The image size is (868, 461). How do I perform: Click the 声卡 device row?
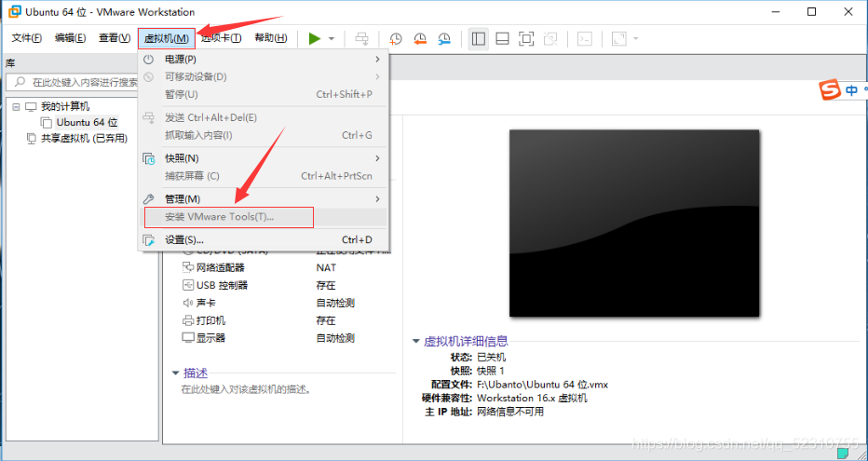[206, 304]
